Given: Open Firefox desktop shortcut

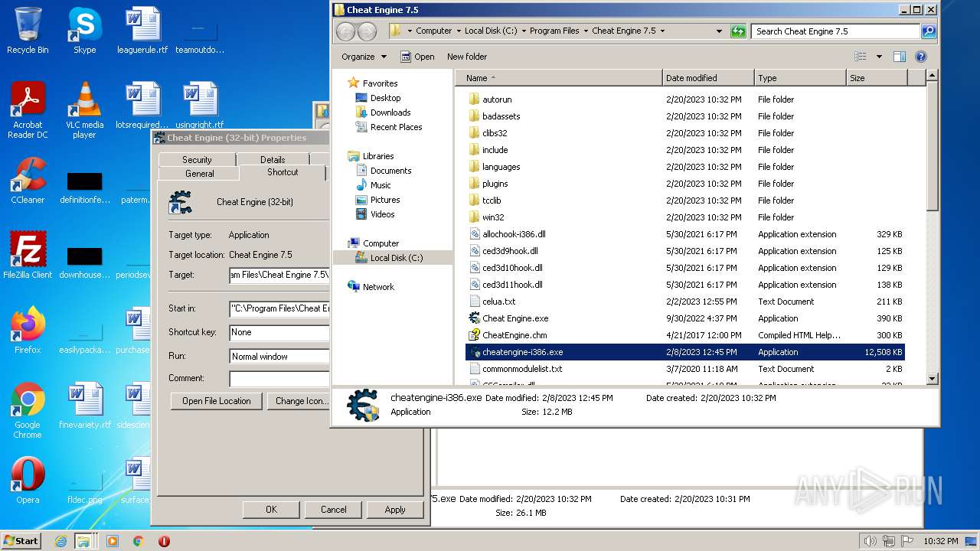Looking at the screenshot, I should [x=28, y=331].
